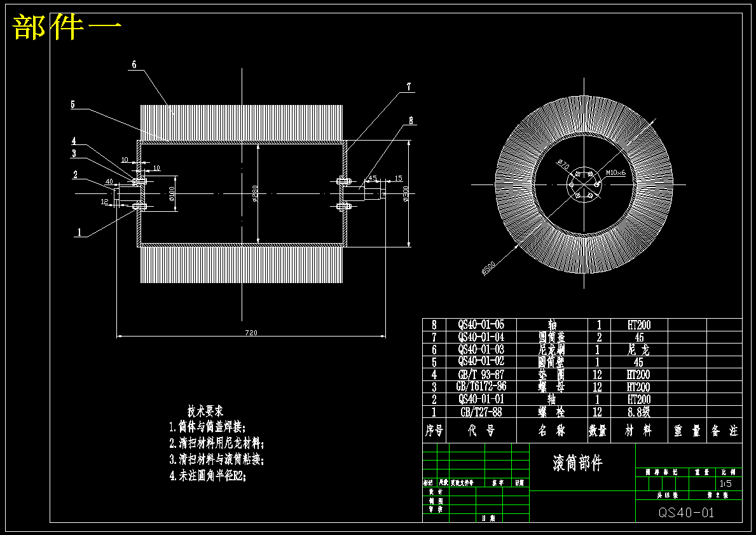This screenshot has width=756, height=535.
Task: Select the 螺栓 part name cell
Action: 551,412
